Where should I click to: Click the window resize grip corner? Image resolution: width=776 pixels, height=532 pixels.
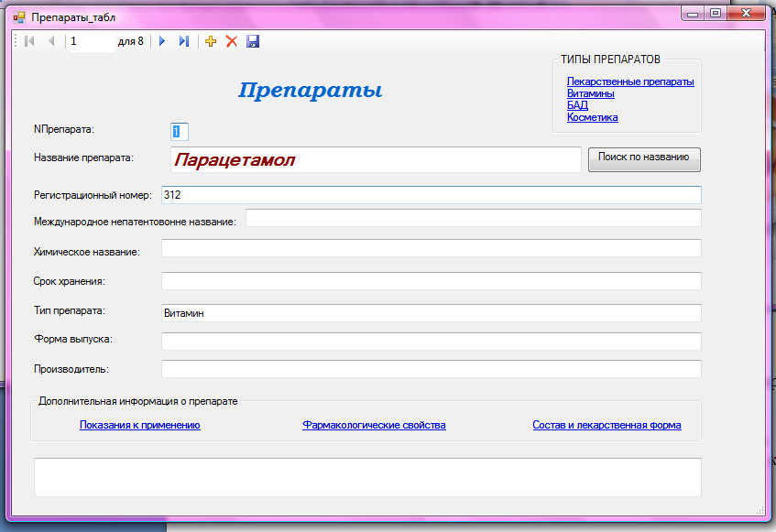[760, 511]
